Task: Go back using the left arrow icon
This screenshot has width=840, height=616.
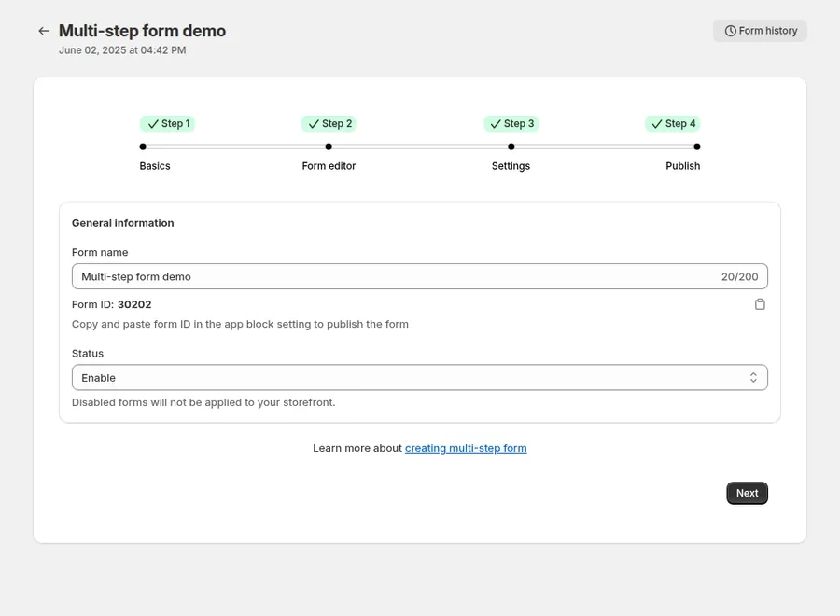Action: 44,31
